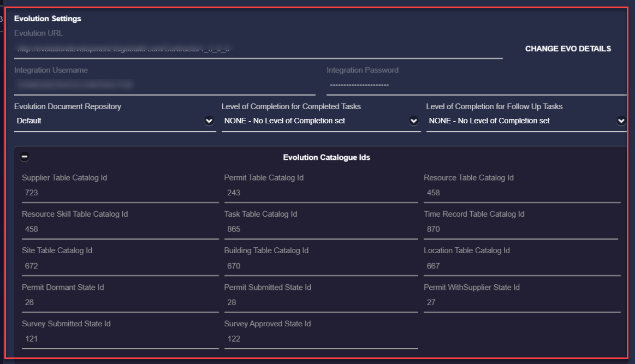This screenshot has width=635, height=364.
Task: Focus the Integration Username field
Action: 164,85
